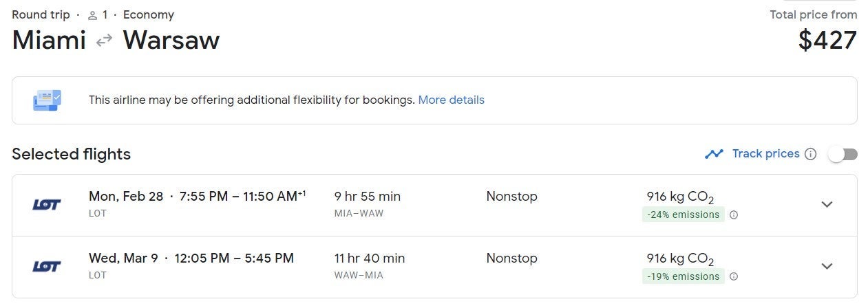Screen dimensions: 868x308
Task: Click info icon beside -24% emissions
Action: (734, 214)
